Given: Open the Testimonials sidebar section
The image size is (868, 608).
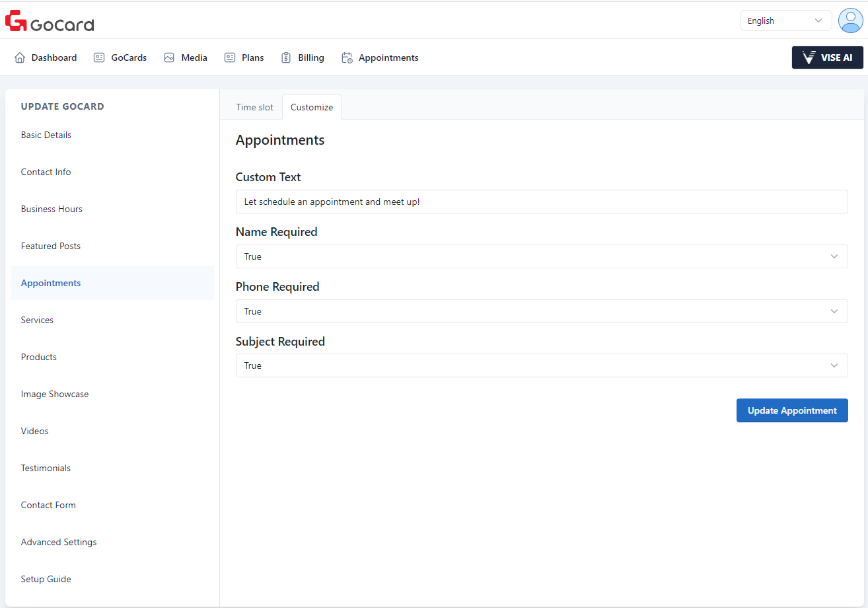Looking at the screenshot, I should (x=46, y=468).
